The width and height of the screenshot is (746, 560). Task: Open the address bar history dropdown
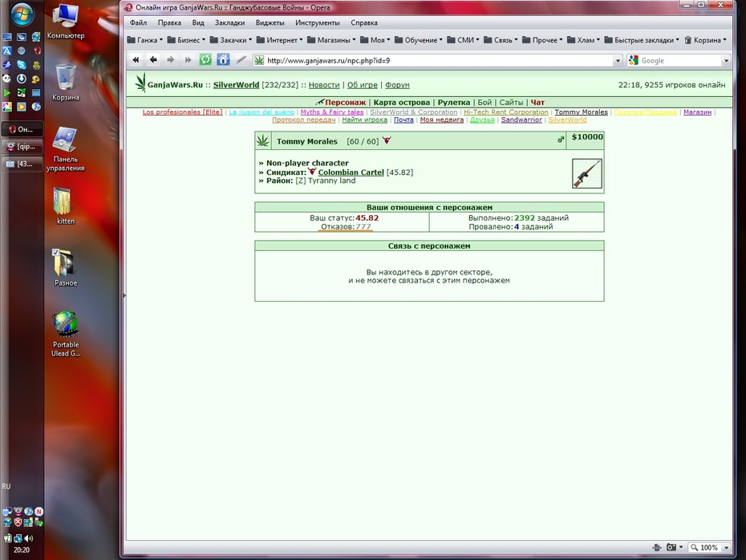(x=618, y=60)
